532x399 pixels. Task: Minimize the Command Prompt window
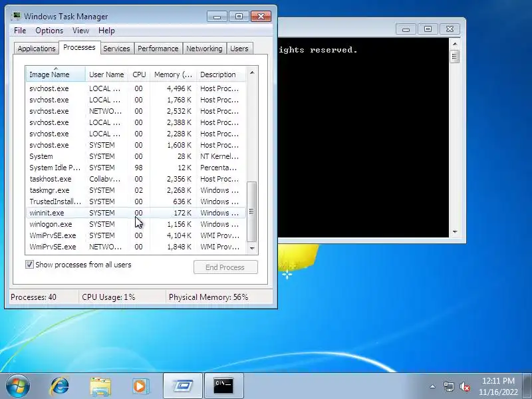tap(406, 29)
